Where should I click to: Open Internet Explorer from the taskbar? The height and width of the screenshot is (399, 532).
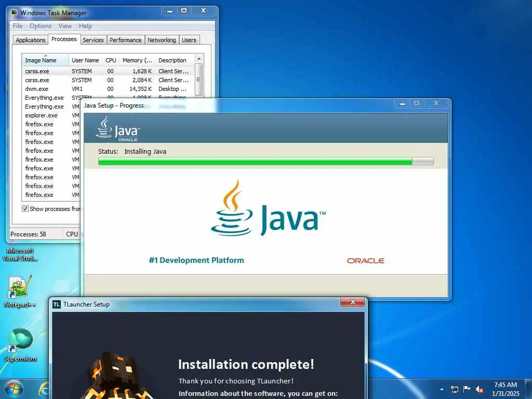click(x=44, y=390)
